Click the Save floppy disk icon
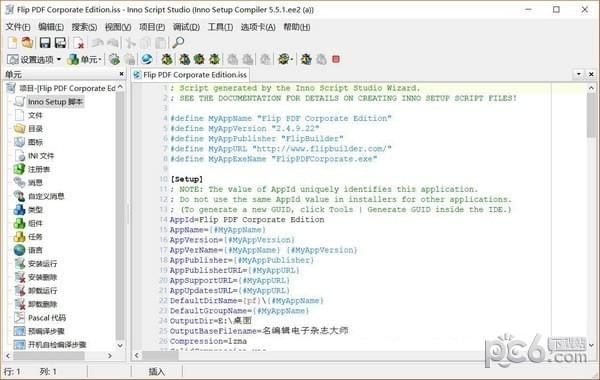This screenshot has height=380, width=600. 45,42
